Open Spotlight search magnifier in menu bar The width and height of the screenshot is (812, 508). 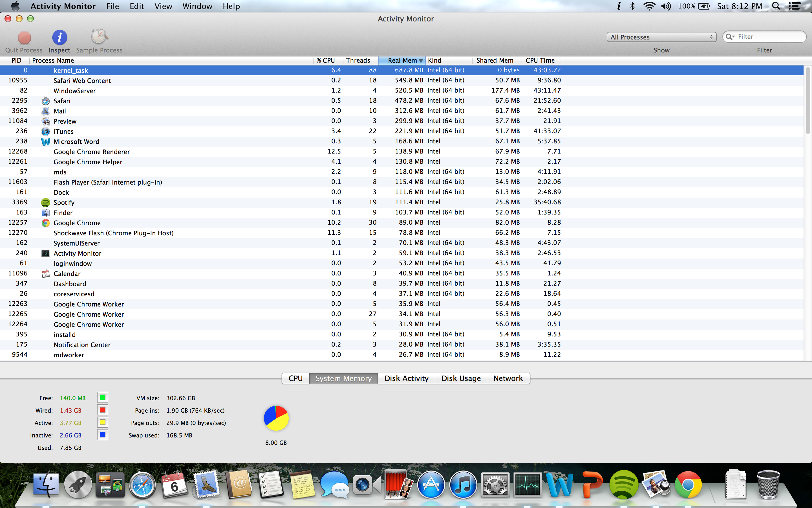pos(776,6)
